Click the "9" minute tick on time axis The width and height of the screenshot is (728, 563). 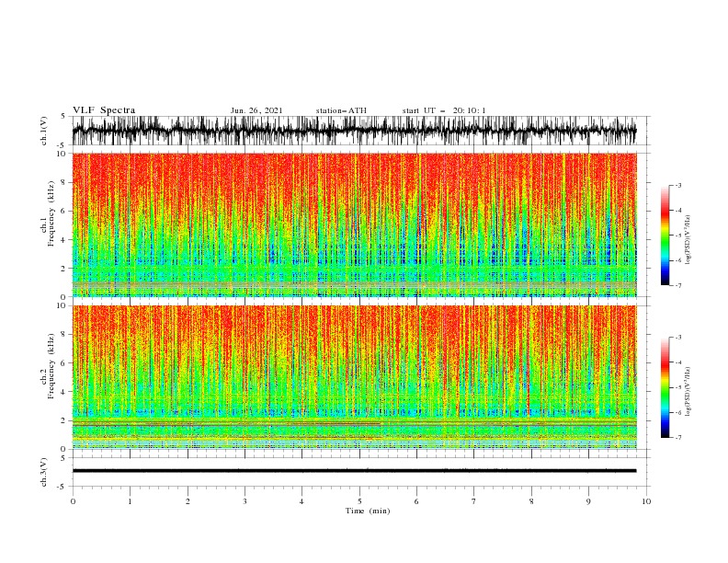coord(588,501)
